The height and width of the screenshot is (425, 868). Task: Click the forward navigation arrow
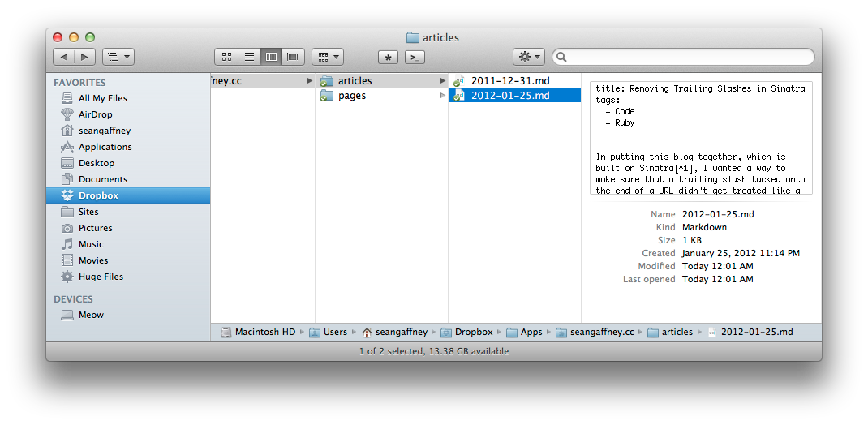coord(85,57)
